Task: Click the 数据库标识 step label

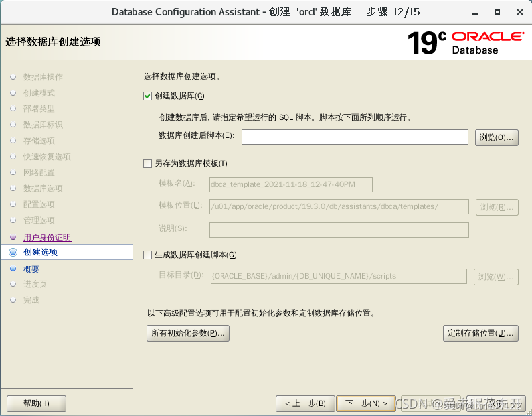Action: pyautogui.click(x=43, y=125)
